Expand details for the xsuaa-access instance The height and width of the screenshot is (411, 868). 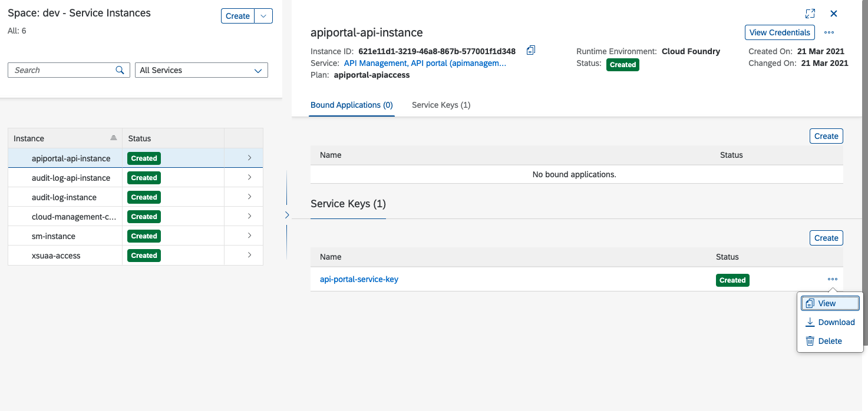click(249, 255)
